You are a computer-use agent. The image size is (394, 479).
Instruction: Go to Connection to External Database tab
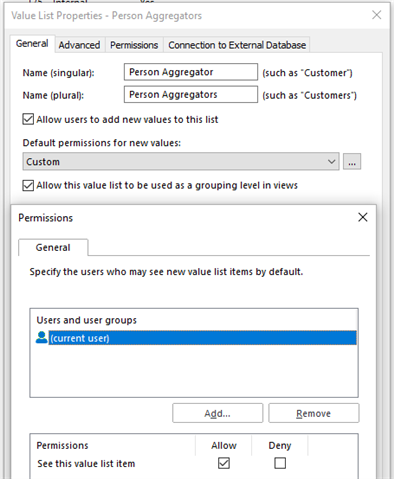tap(237, 45)
